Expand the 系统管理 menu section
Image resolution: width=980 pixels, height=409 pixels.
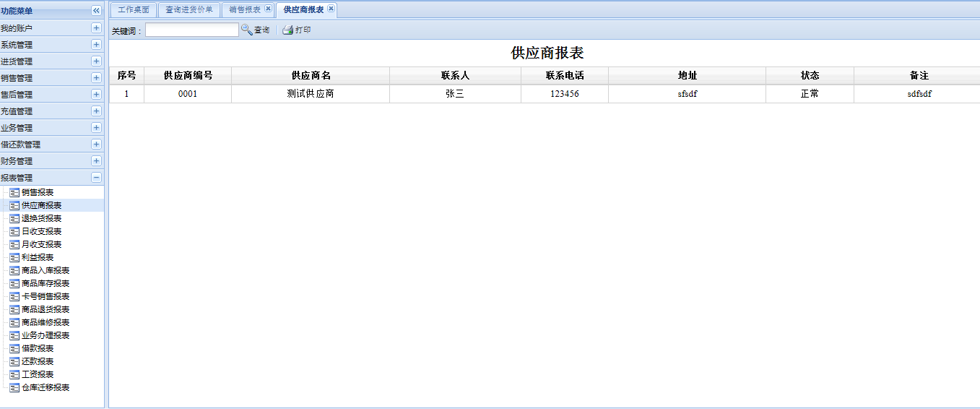96,45
